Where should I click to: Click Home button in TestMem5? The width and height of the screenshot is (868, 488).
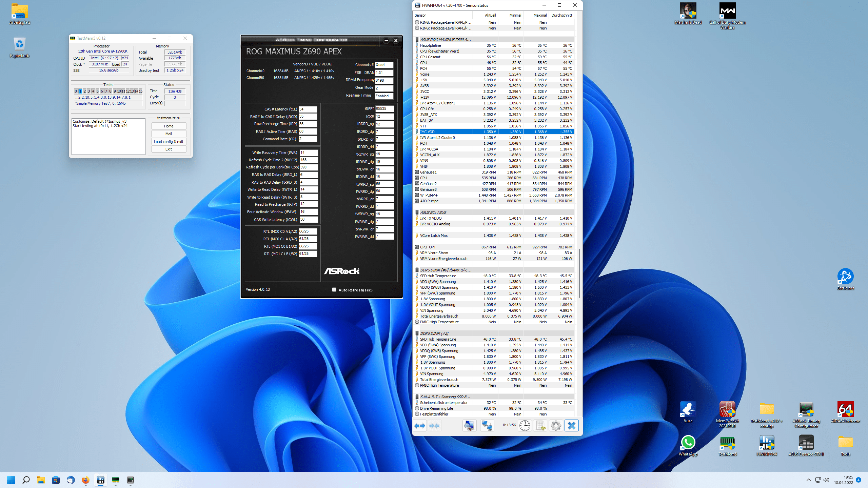pos(169,126)
